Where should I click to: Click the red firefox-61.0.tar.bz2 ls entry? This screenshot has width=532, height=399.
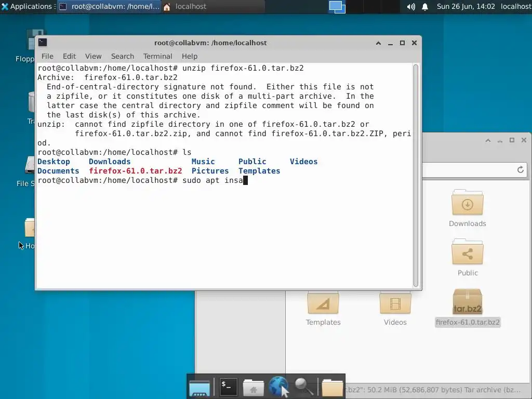coord(136,171)
